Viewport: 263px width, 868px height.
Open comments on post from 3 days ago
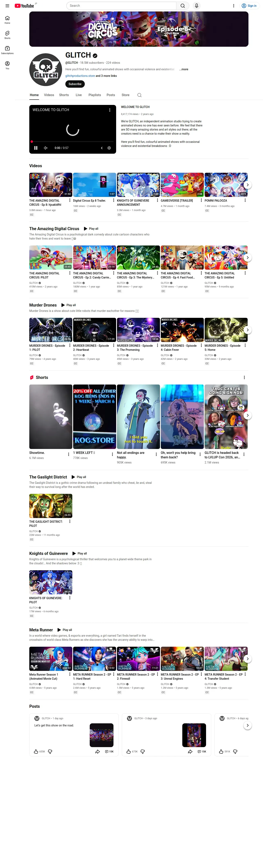202,751
